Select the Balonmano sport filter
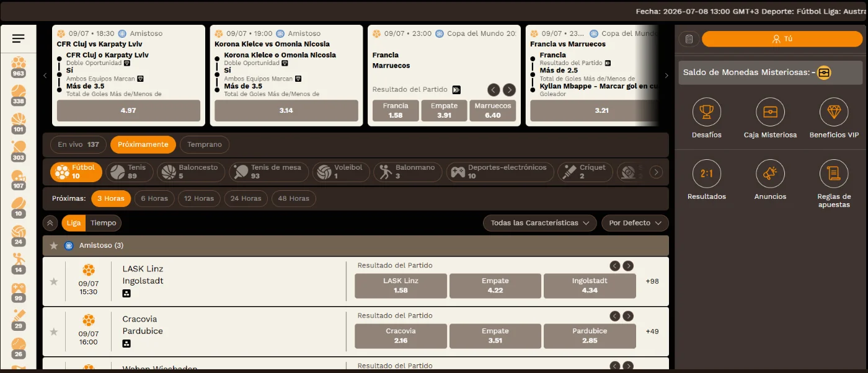The width and height of the screenshot is (868, 373). tap(408, 172)
